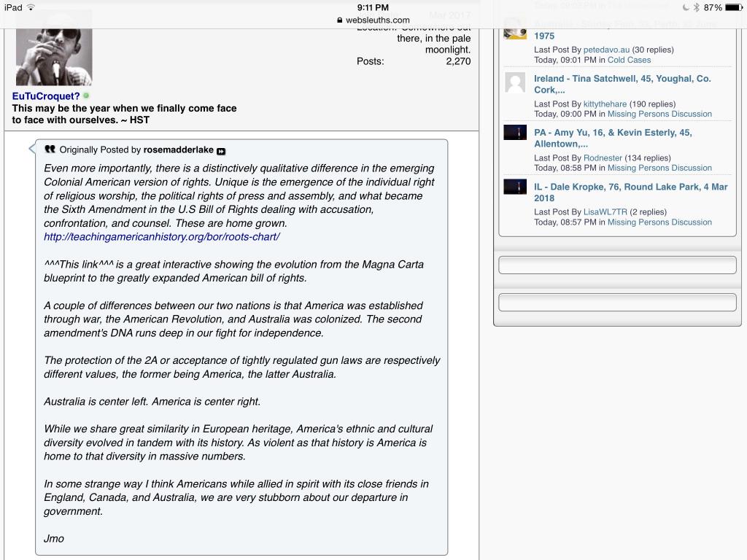View petedavo.au's profile
Image resolution: width=747 pixels, height=560 pixels.
(606, 50)
